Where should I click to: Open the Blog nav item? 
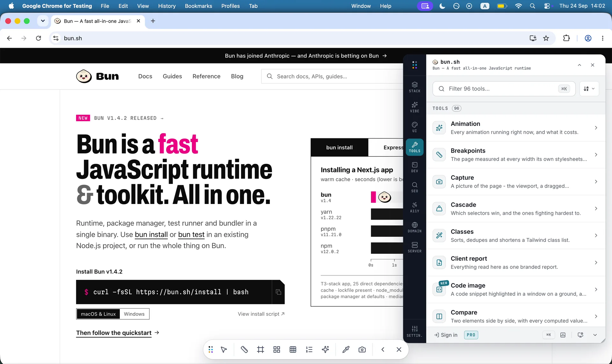237,76
